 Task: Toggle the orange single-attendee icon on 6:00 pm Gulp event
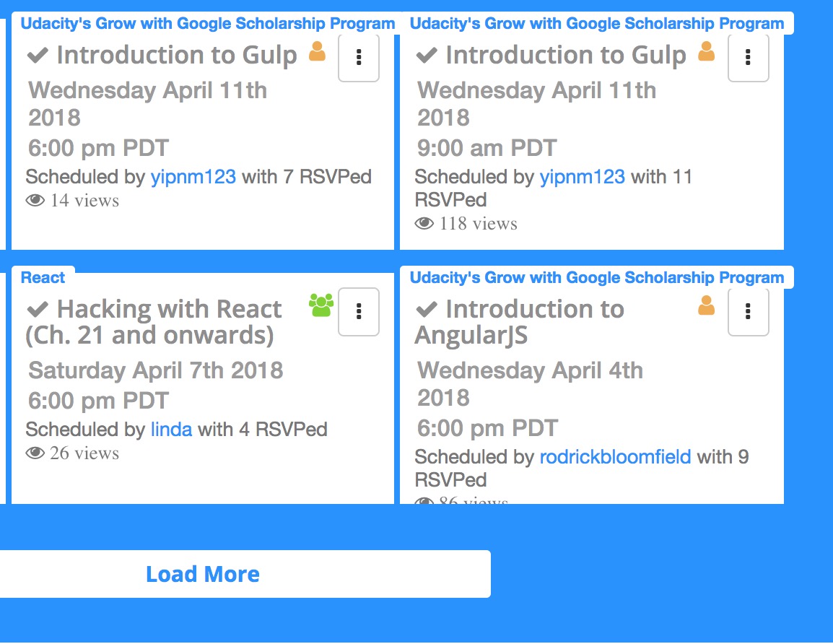click(317, 51)
